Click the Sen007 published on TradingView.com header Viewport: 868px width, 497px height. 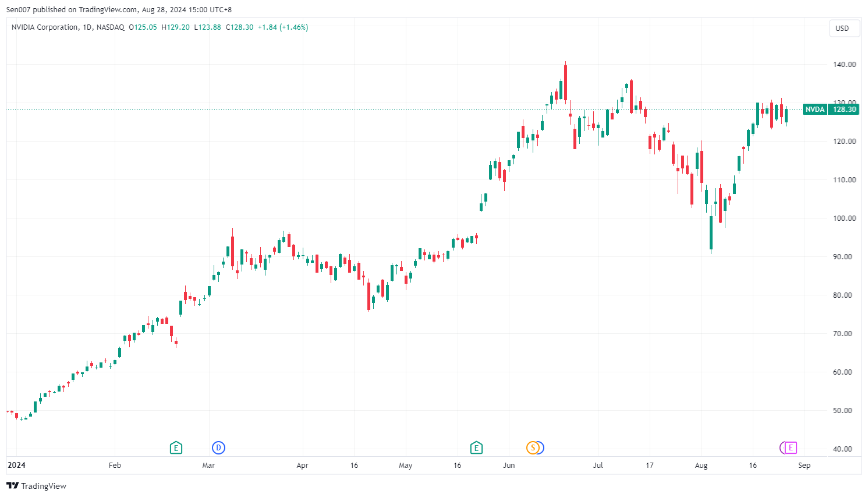(x=119, y=9)
